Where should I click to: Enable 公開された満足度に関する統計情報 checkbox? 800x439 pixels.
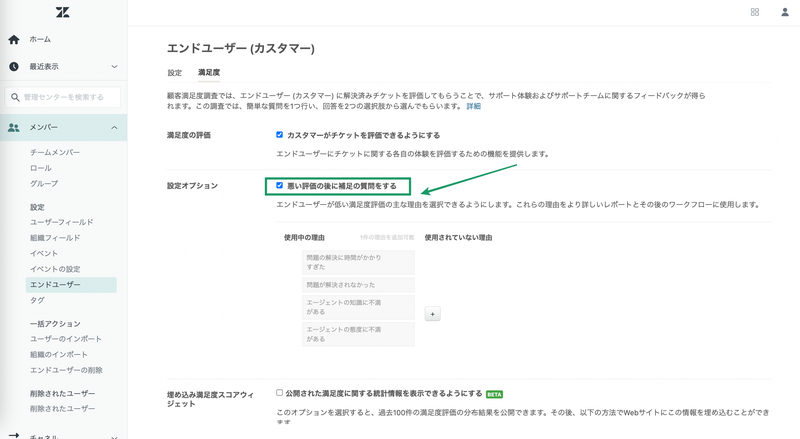pyautogui.click(x=280, y=393)
